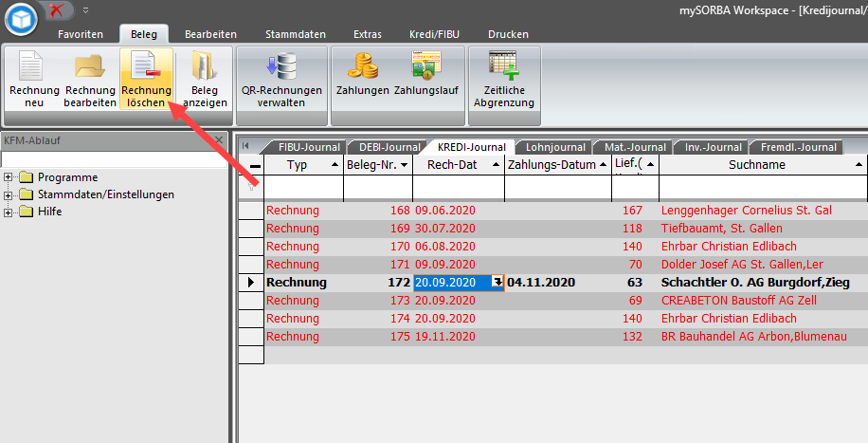Image resolution: width=868 pixels, height=443 pixels.
Task: Open the date dropdown in row 172
Action: [498, 283]
